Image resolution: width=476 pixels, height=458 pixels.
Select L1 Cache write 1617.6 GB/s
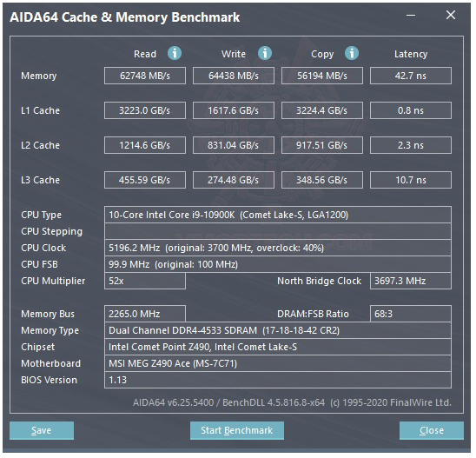click(x=235, y=111)
